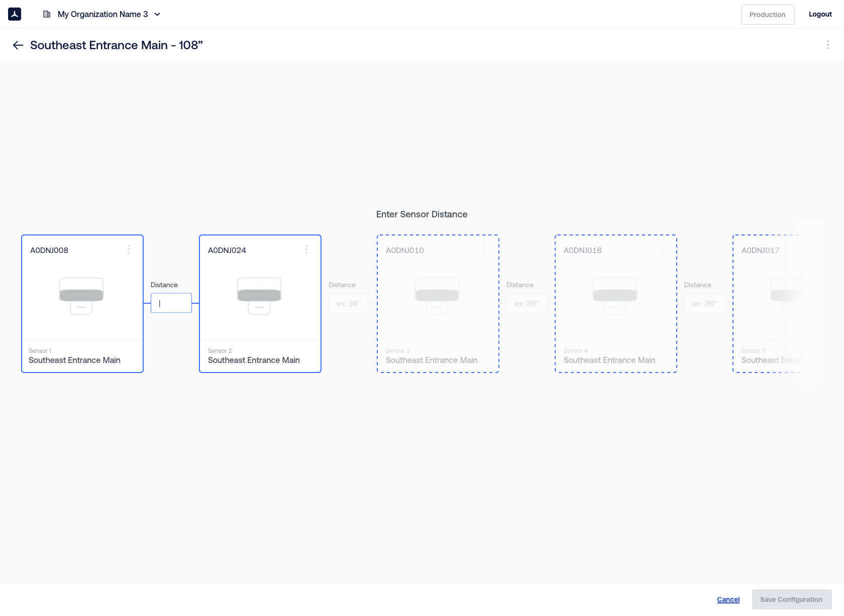Click the organization dropdown chevron arrow
The width and height of the screenshot is (844, 616).
[x=157, y=14]
